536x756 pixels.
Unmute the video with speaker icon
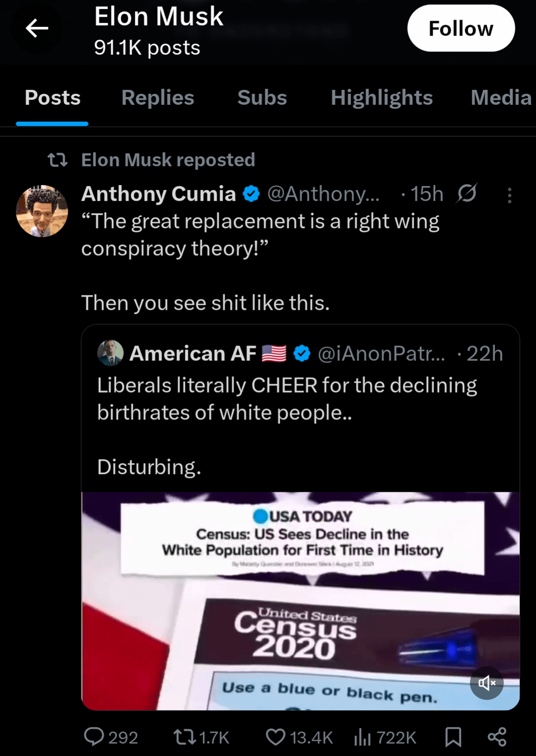pyautogui.click(x=486, y=683)
